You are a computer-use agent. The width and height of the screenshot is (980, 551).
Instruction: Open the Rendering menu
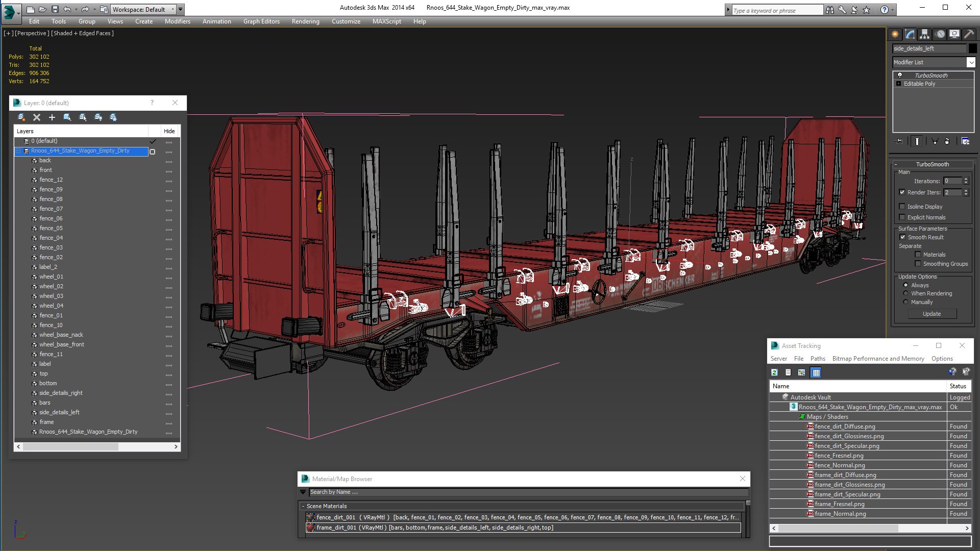(x=305, y=21)
